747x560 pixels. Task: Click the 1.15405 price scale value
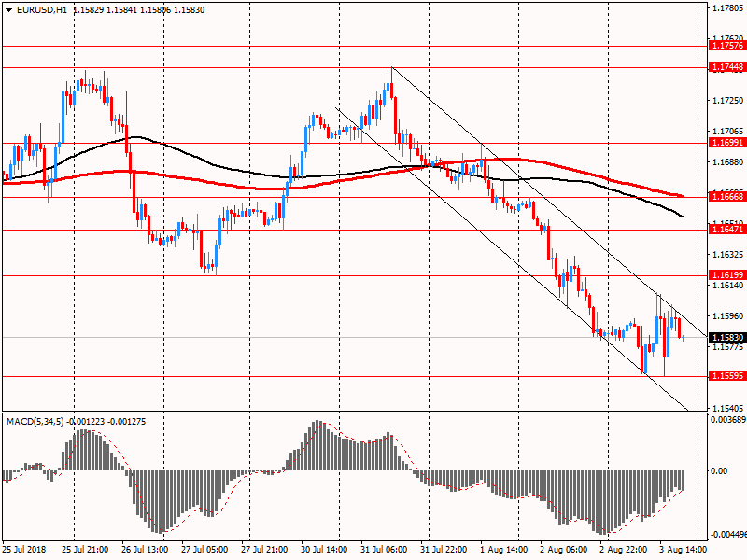click(x=727, y=408)
